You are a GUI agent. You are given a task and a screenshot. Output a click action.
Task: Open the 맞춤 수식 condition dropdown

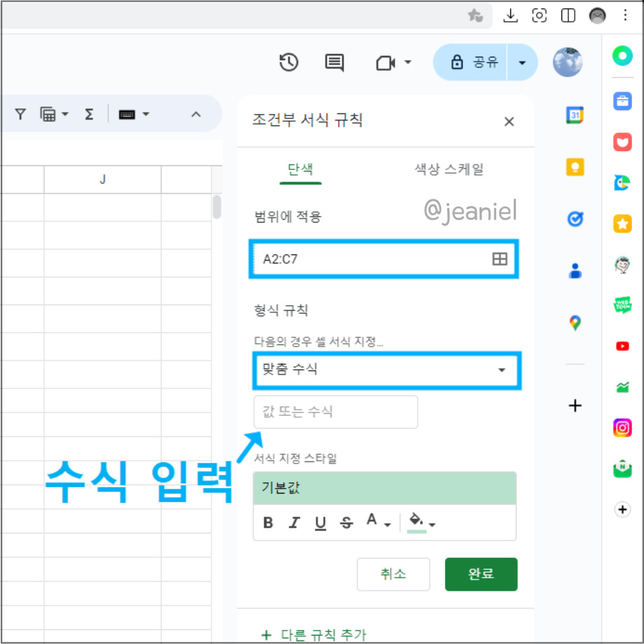(x=386, y=370)
